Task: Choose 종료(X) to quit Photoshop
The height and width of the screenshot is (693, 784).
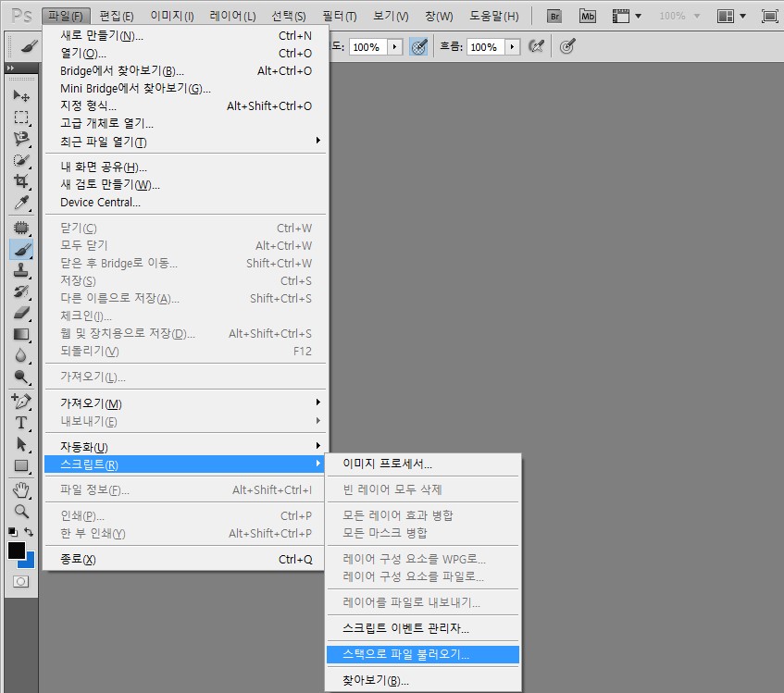Action: [x=185, y=559]
